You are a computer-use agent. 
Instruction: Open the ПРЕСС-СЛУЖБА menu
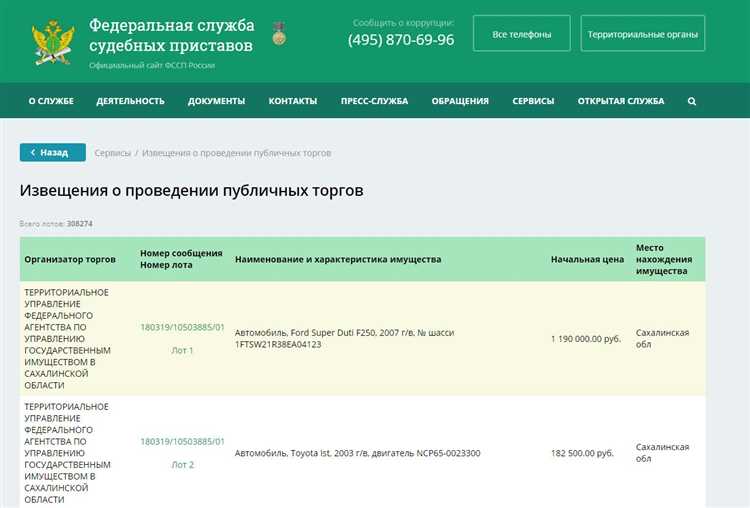[375, 101]
